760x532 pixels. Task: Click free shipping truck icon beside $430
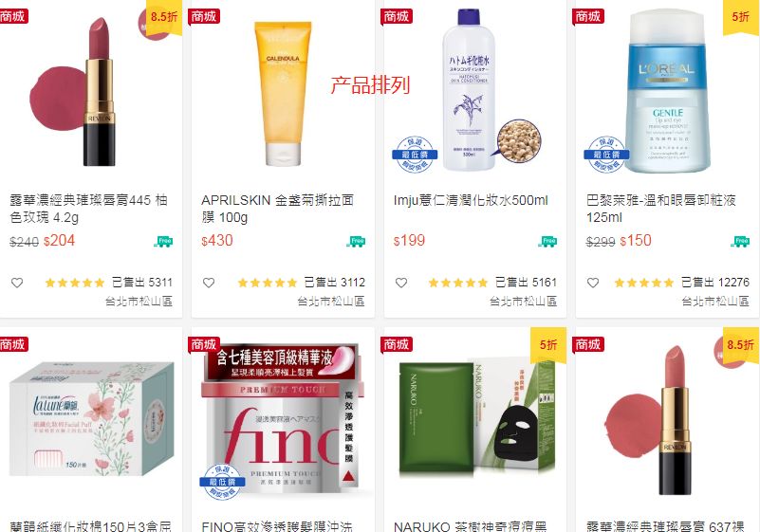(x=356, y=241)
